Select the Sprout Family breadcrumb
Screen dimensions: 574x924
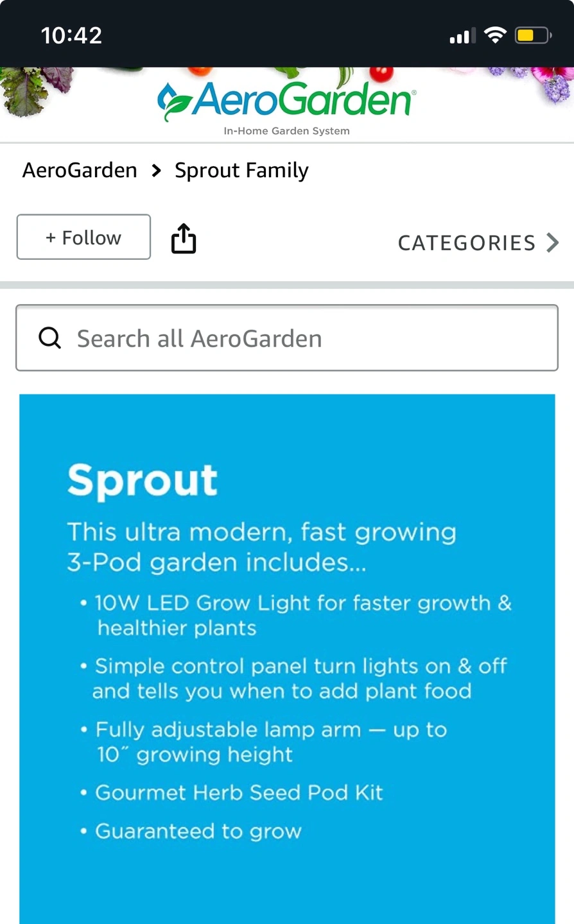pos(241,171)
